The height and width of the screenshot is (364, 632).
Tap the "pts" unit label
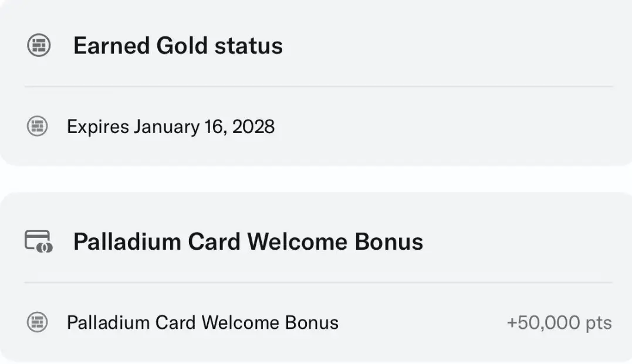pos(597,323)
